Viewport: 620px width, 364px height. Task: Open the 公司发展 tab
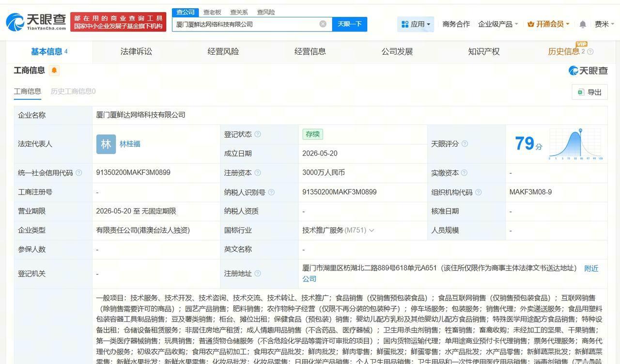[397, 52]
